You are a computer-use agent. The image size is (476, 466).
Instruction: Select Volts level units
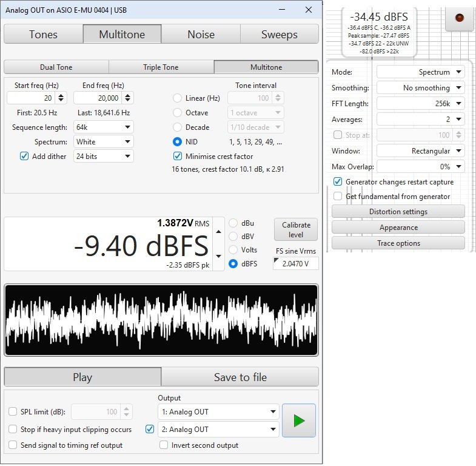tap(233, 250)
